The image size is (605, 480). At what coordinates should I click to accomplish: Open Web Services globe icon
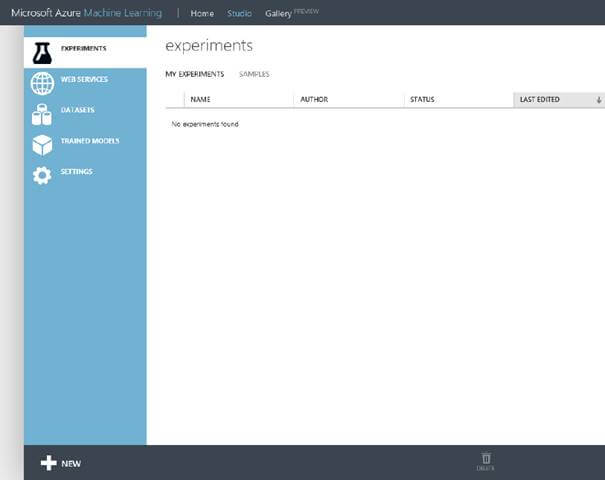click(x=42, y=83)
